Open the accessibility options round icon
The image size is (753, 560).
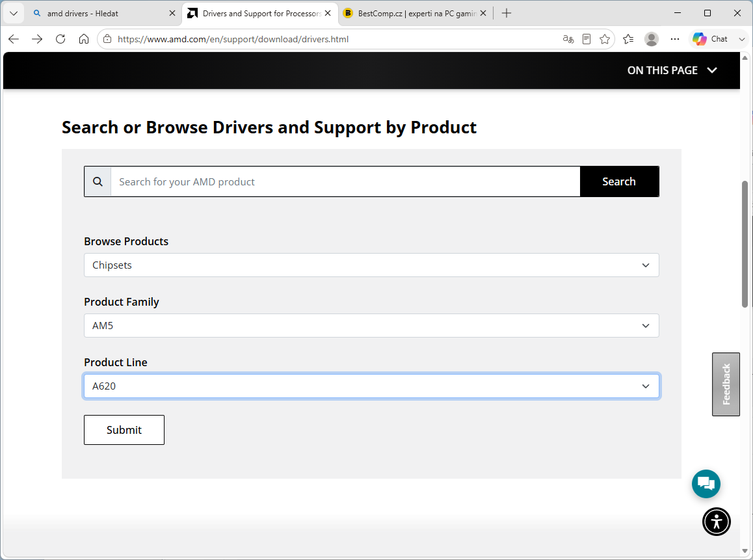point(717,522)
